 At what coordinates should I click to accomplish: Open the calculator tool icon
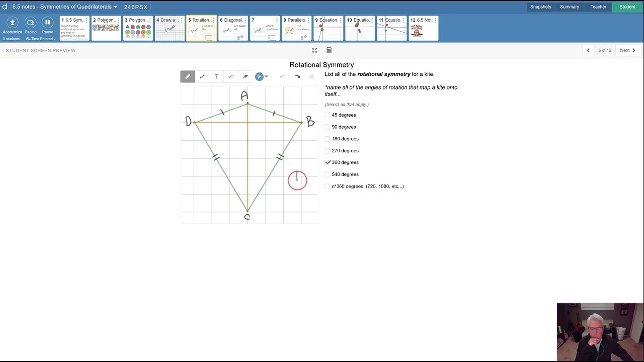(x=329, y=50)
